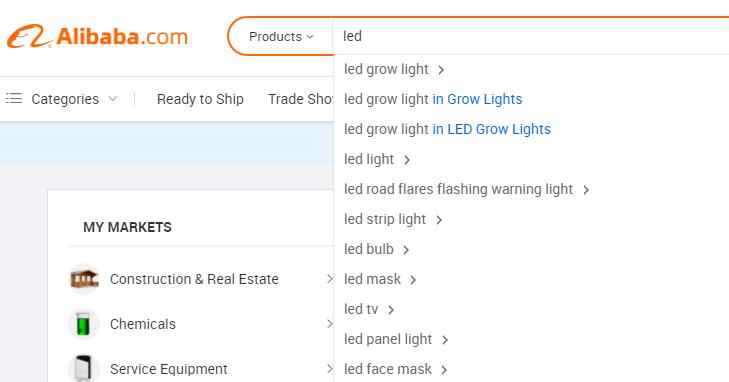
Task: Open the Products search type dropdown
Action: (281, 36)
